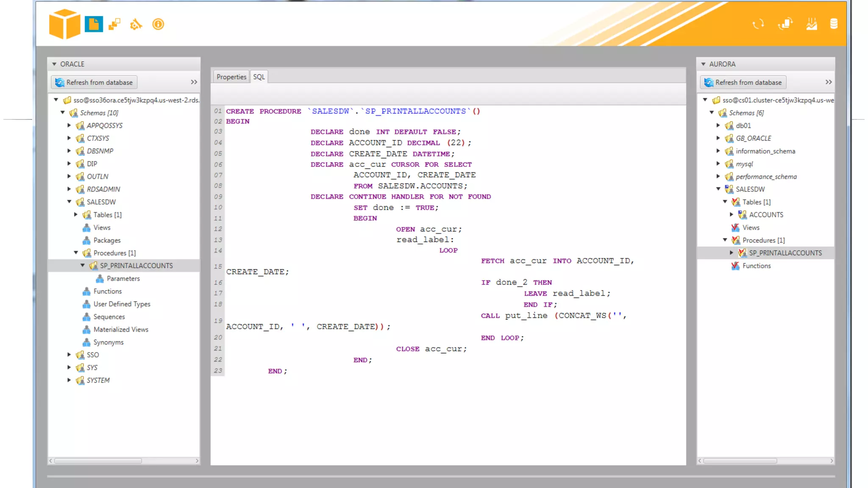Click the assessment report chart icon
The image size is (868, 488).
click(811, 24)
